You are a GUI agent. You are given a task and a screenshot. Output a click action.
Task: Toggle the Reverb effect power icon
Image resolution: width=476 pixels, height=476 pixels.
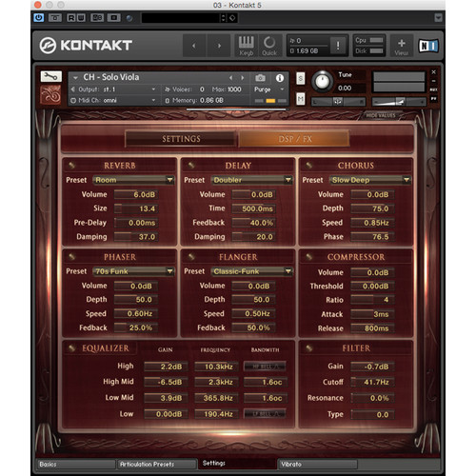pyautogui.click(x=71, y=166)
